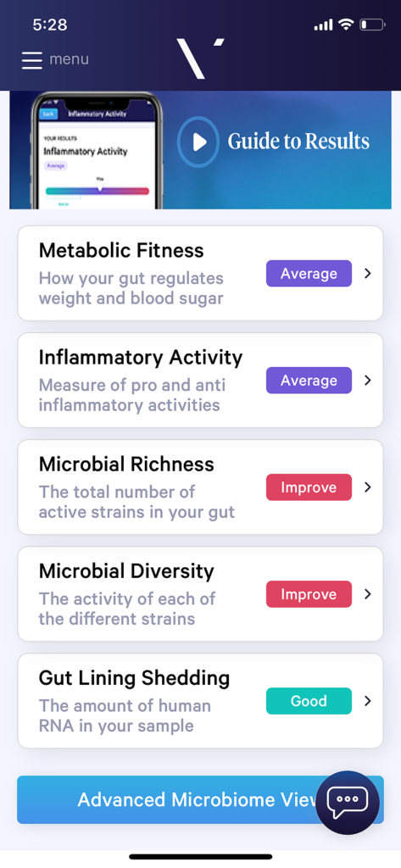This screenshot has height=868, width=401.
Task: Play the Guide to Results video
Action: coord(198,142)
